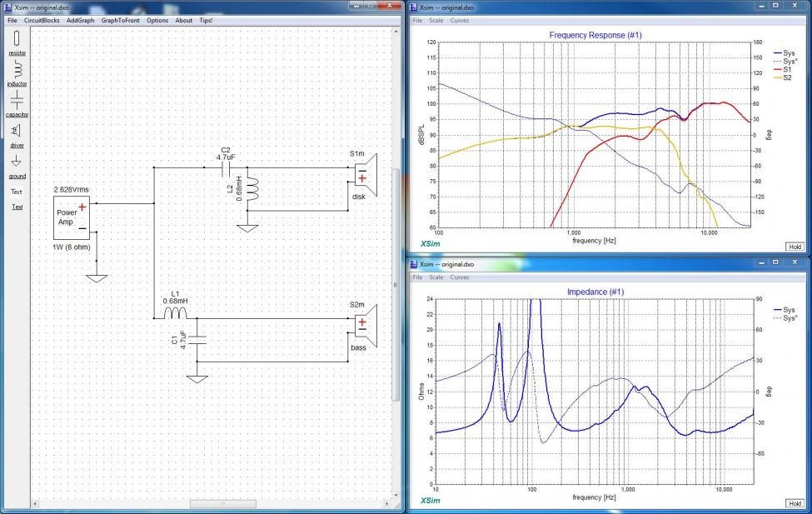Screen dimensions: 812x514
Task: Open the AddGraph menu
Action: pos(81,20)
